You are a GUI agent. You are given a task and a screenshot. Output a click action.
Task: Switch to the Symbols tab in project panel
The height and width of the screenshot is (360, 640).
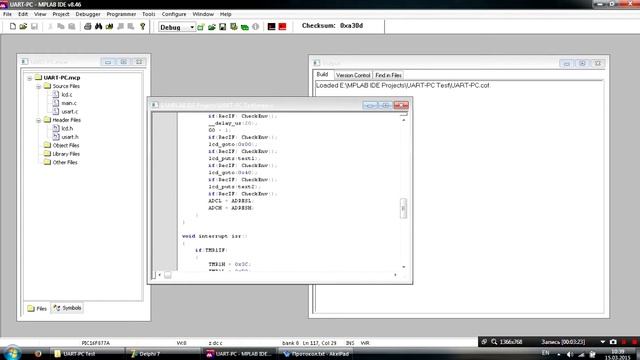tap(67, 308)
